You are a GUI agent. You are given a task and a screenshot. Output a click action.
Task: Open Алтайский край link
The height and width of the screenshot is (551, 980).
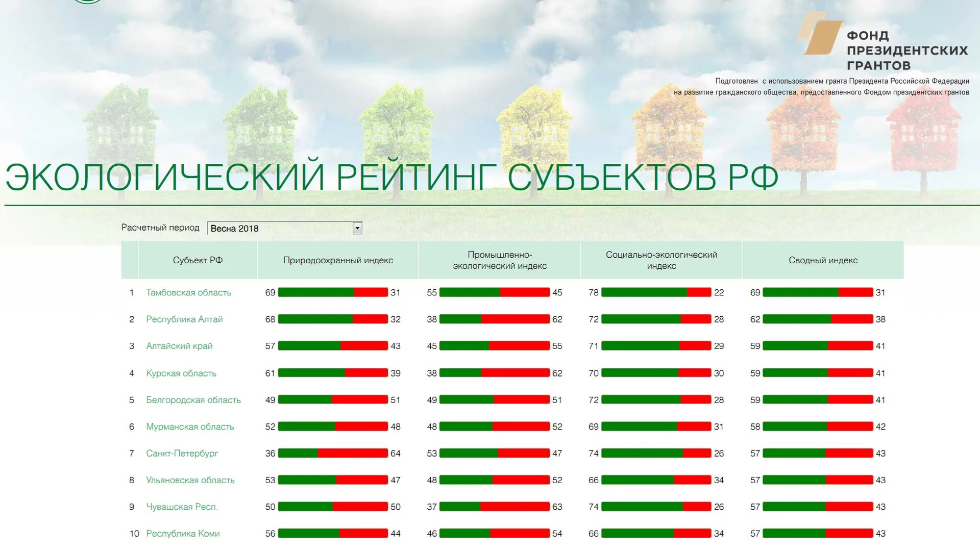(x=179, y=346)
